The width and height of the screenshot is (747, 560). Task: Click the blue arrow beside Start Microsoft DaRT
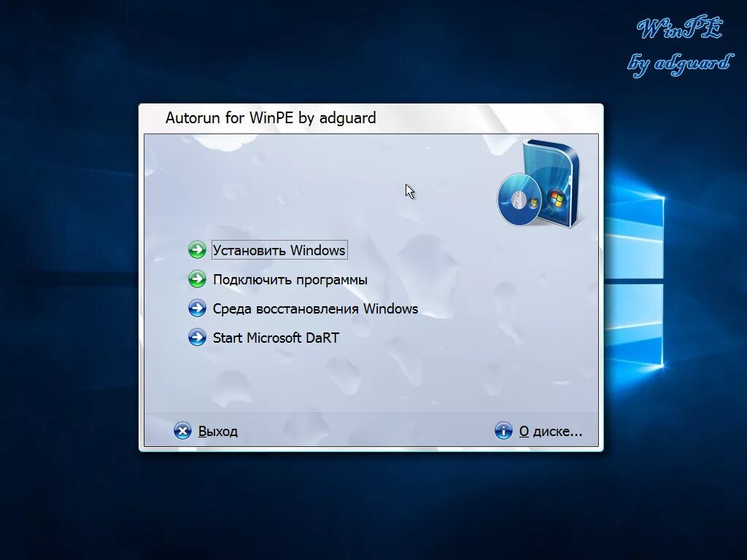click(197, 337)
